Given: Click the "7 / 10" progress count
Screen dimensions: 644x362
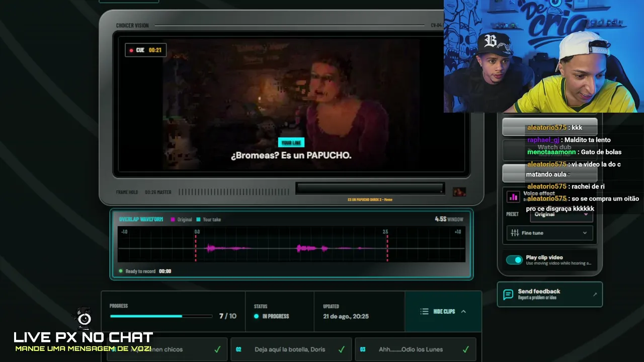Looking at the screenshot, I should coord(227,316).
